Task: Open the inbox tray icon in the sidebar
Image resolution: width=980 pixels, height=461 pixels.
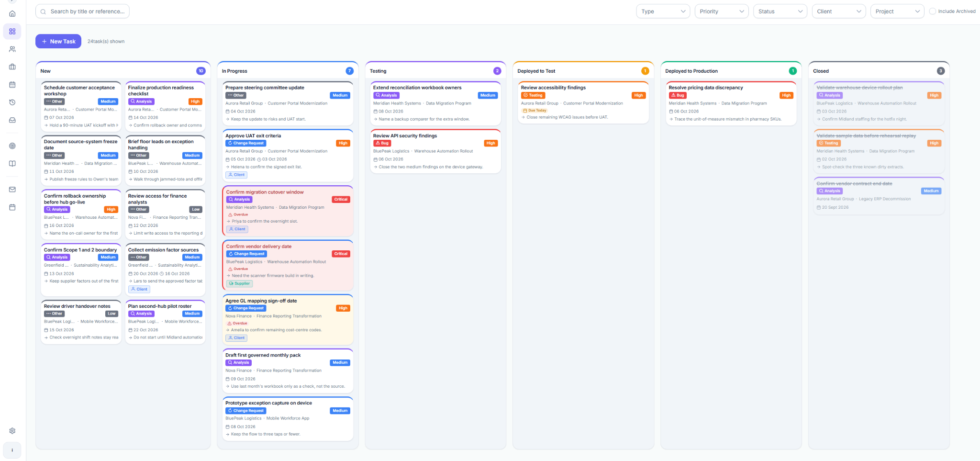Action: [12, 120]
